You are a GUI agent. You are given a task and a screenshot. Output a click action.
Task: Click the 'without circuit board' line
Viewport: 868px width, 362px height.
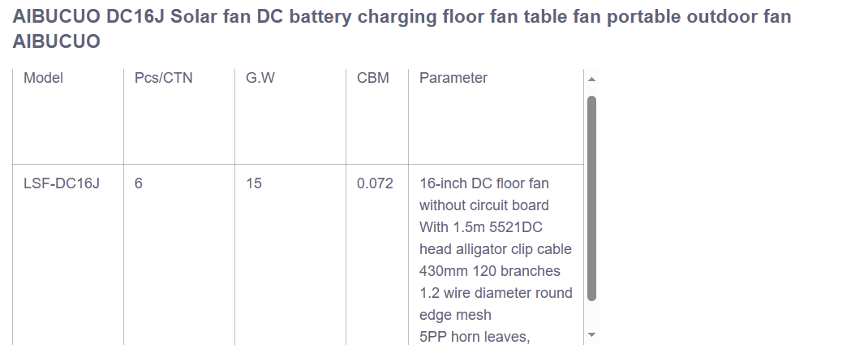(x=484, y=205)
